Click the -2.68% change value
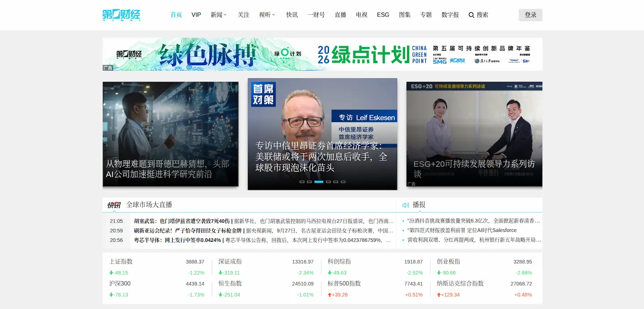644x309 pixels. (x=524, y=273)
